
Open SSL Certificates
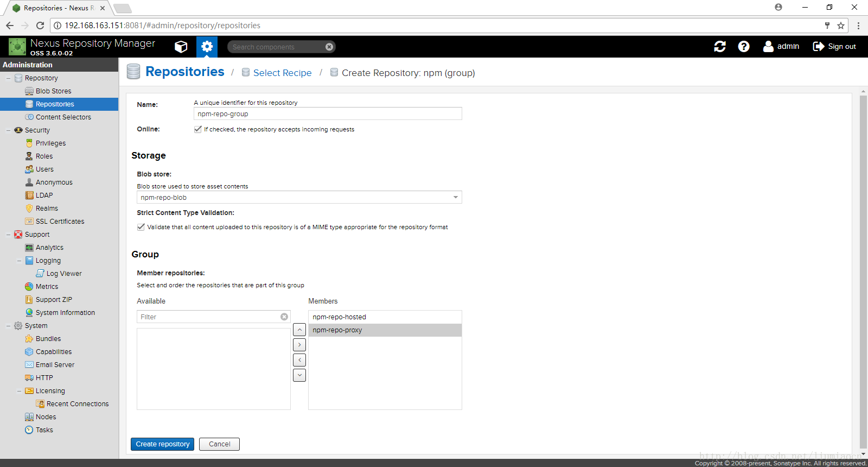(x=60, y=222)
